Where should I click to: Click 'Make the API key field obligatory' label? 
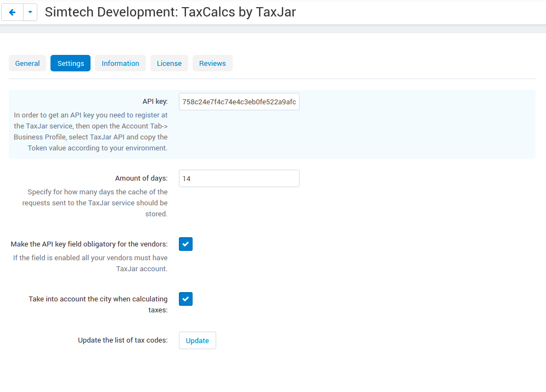click(89, 244)
